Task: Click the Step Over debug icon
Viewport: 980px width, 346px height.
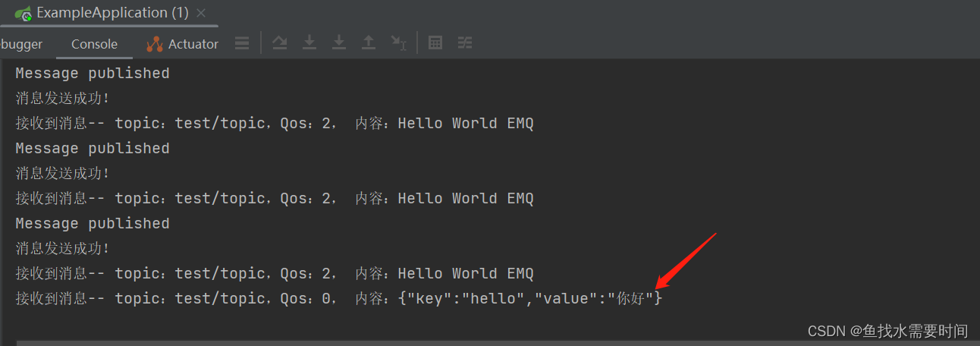Action: click(x=280, y=43)
